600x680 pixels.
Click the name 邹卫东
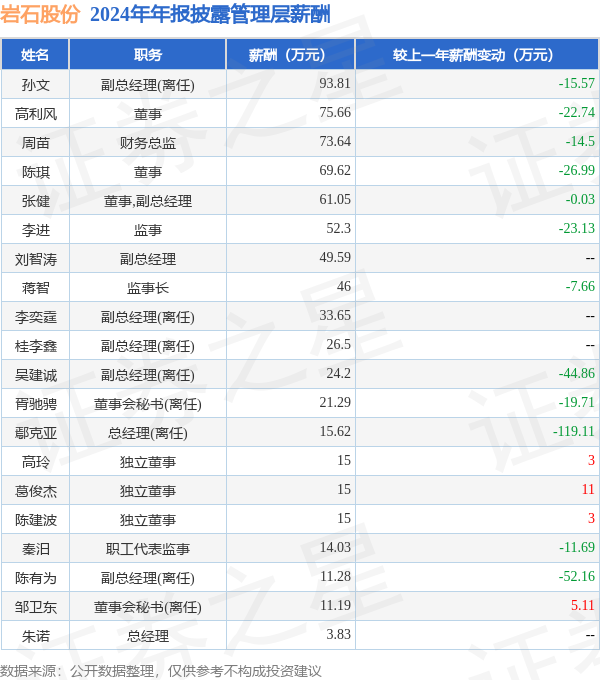point(36,608)
